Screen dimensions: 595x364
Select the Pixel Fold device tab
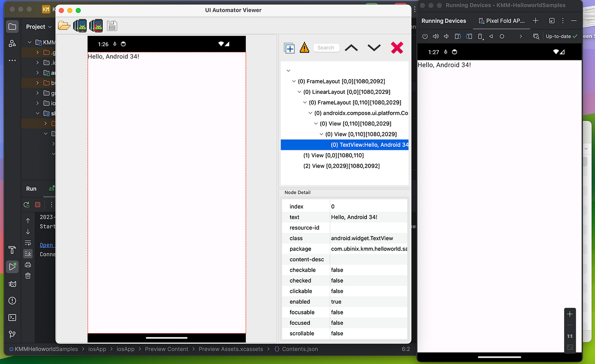click(501, 21)
